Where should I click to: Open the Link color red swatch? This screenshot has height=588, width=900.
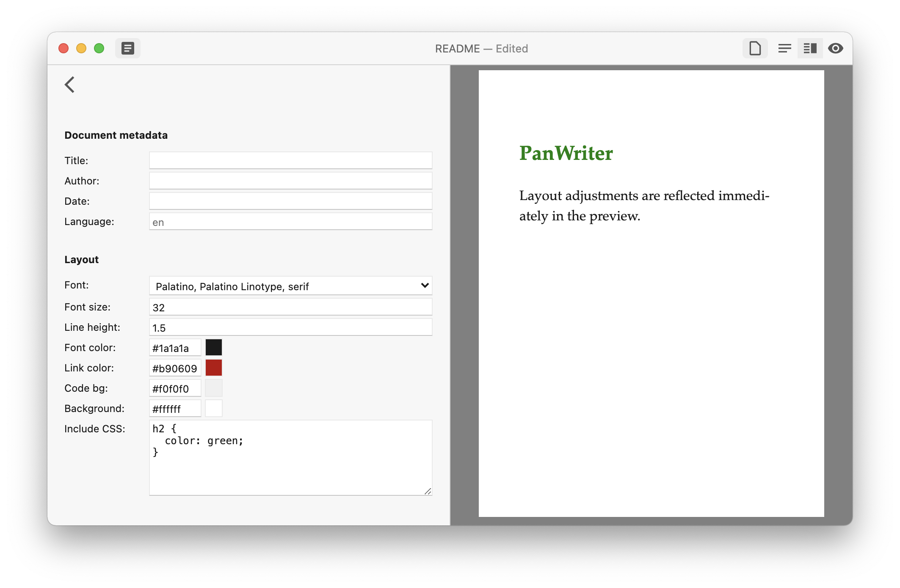pyautogui.click(x=214, y=368)
